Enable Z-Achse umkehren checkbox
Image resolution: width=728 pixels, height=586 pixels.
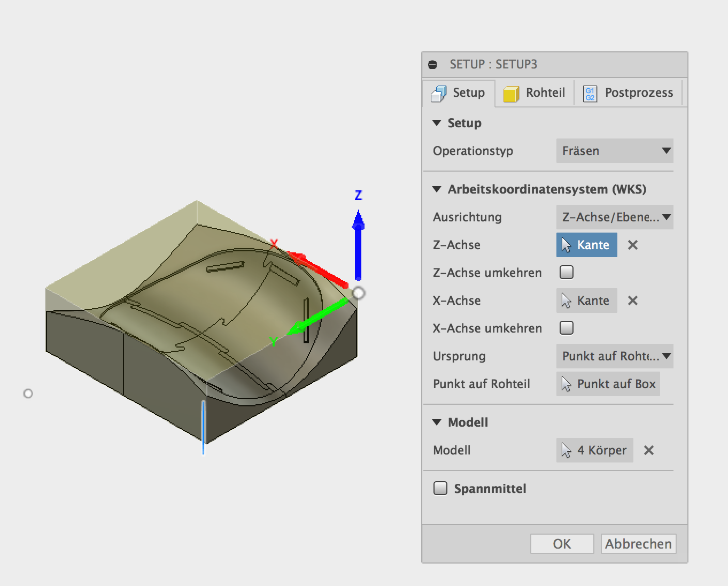567,272
